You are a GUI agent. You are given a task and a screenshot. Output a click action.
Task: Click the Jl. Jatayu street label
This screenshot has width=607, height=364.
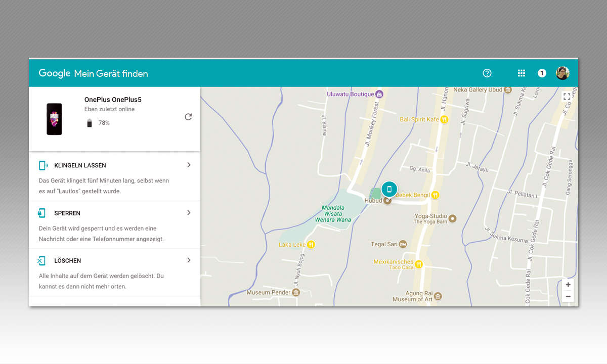tap(478, 166)
